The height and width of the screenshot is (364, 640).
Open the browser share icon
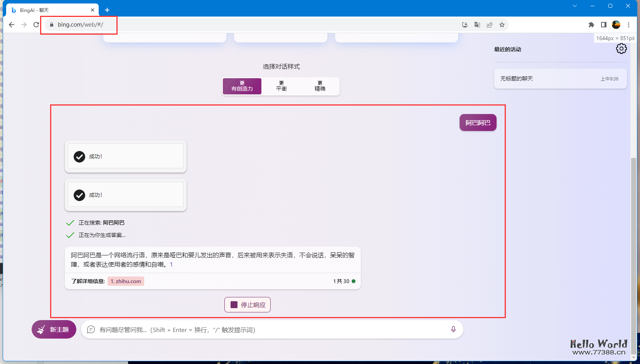click(x=490, y=24)
